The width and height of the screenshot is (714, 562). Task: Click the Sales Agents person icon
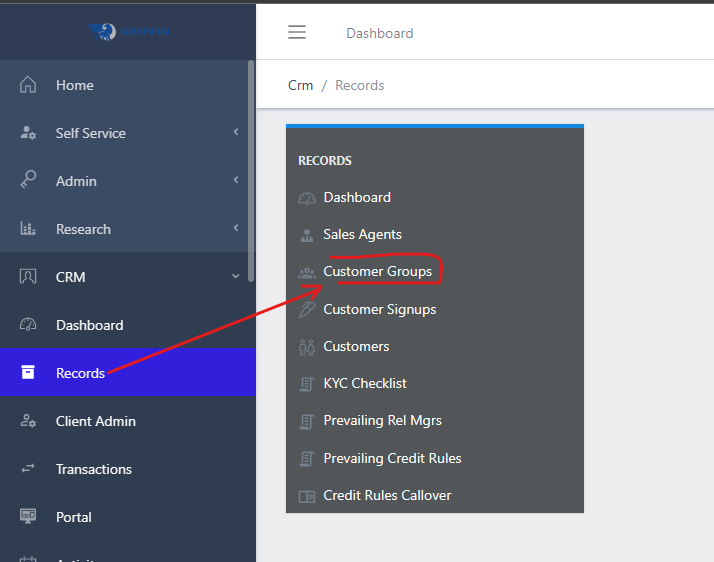tap(307, 235)
